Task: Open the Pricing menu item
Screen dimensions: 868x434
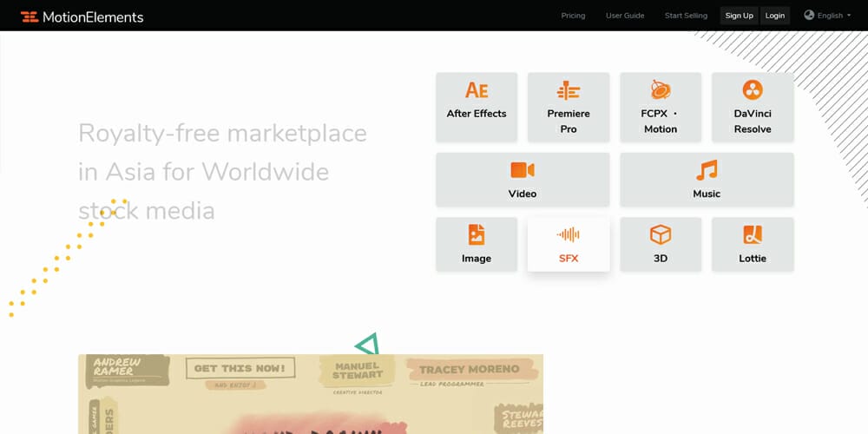Action: [573, 16]
